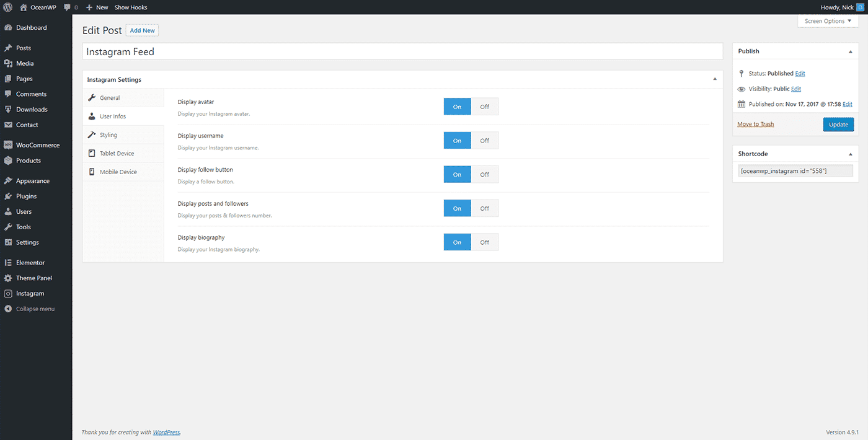Open the WordPress footer link

pyautogui.click(x=167, y=433)
